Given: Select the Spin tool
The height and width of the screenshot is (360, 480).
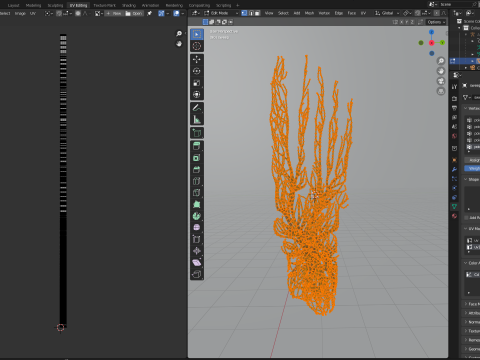Looking at the screenshot, I should 197,216.
